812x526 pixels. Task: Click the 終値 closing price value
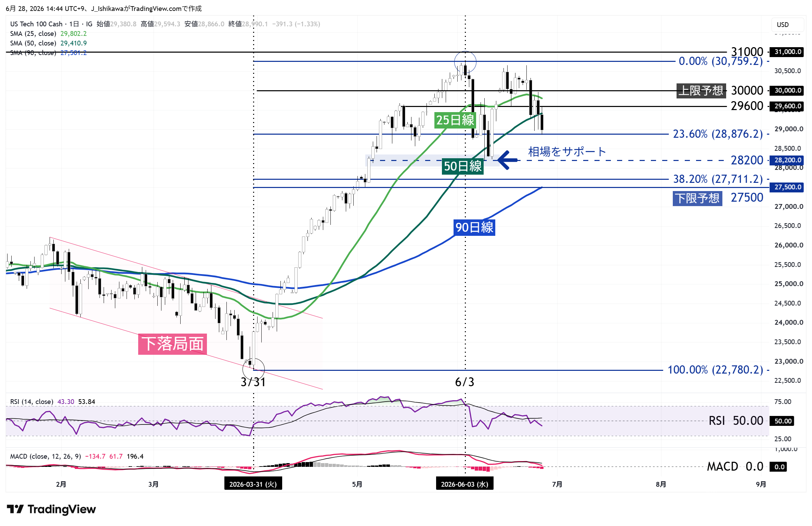coord(255,24)
